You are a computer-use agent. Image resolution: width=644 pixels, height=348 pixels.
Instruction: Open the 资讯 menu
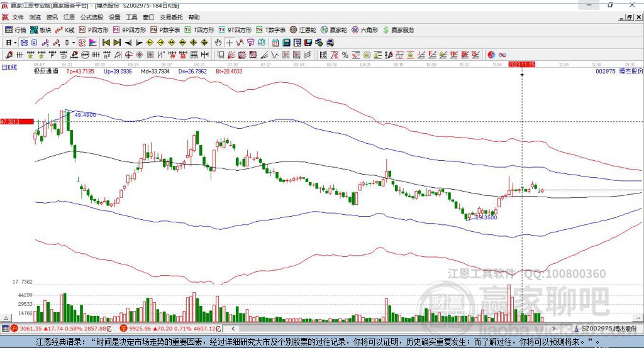click(x=52, y=17)
